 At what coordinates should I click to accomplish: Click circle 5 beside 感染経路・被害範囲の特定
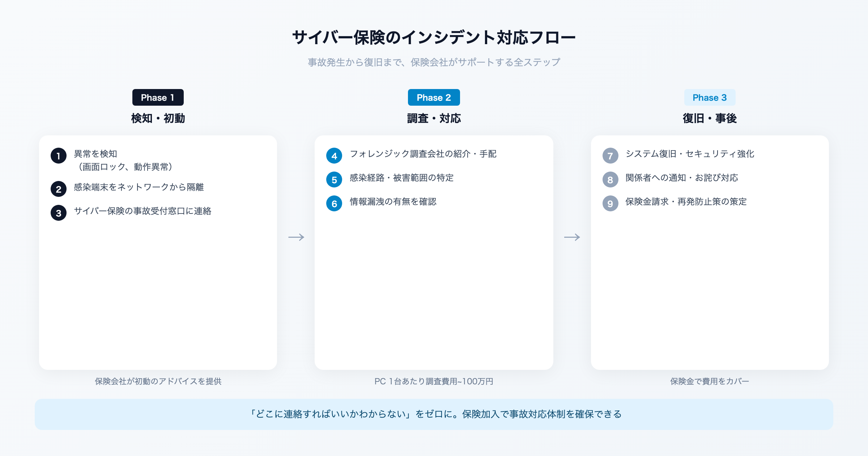pos(334,179)
